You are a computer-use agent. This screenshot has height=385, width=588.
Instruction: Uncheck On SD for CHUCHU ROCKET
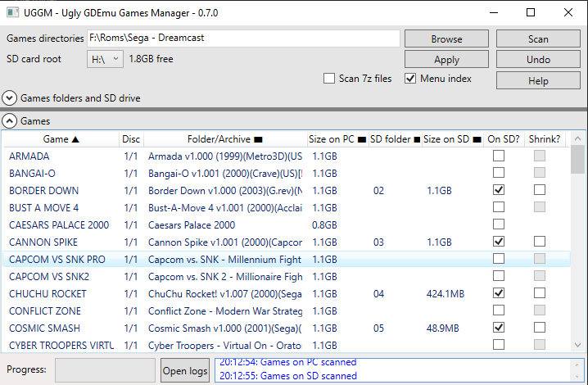pos(499,293)
